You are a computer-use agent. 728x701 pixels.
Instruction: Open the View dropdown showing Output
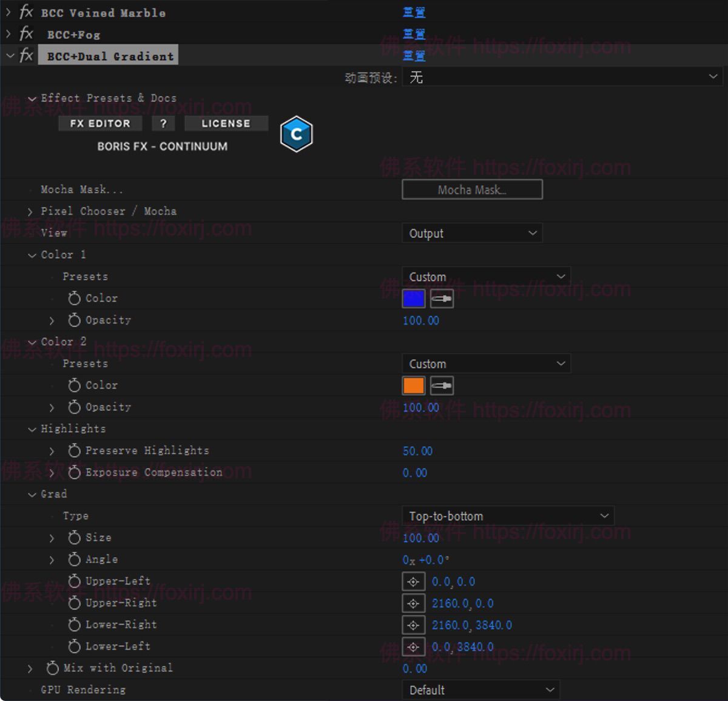click(x=472, y=233)
